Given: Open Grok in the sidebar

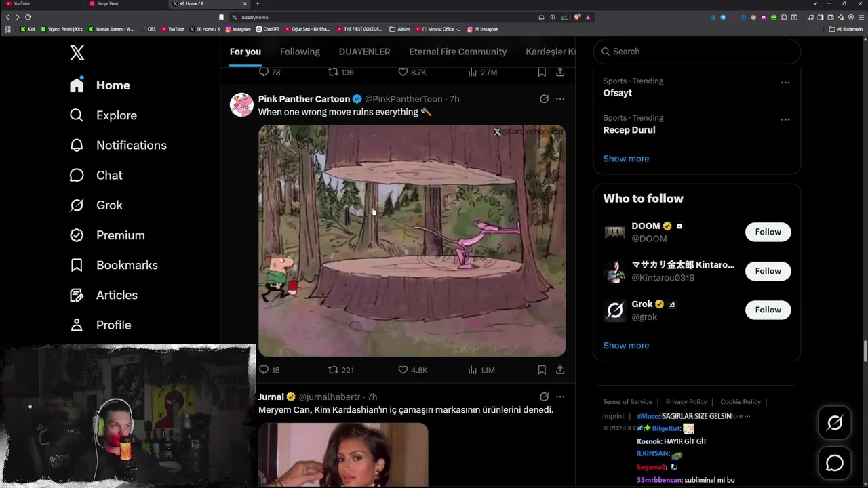Looking at the screenshot, I should click(96, 205).
